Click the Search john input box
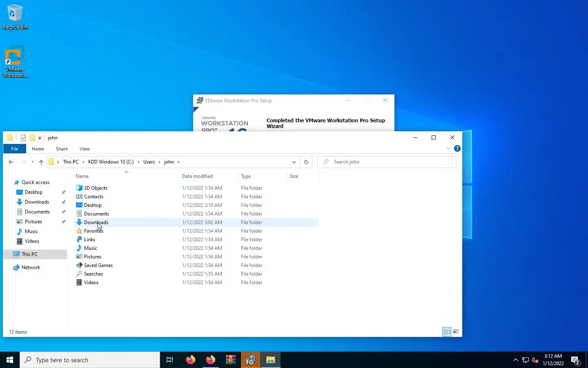The height and width of the screenshot is (368, 588). [387, 162]
